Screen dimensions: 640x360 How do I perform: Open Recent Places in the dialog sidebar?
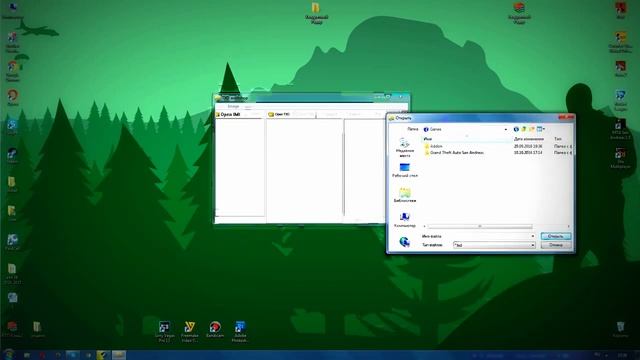404,148
